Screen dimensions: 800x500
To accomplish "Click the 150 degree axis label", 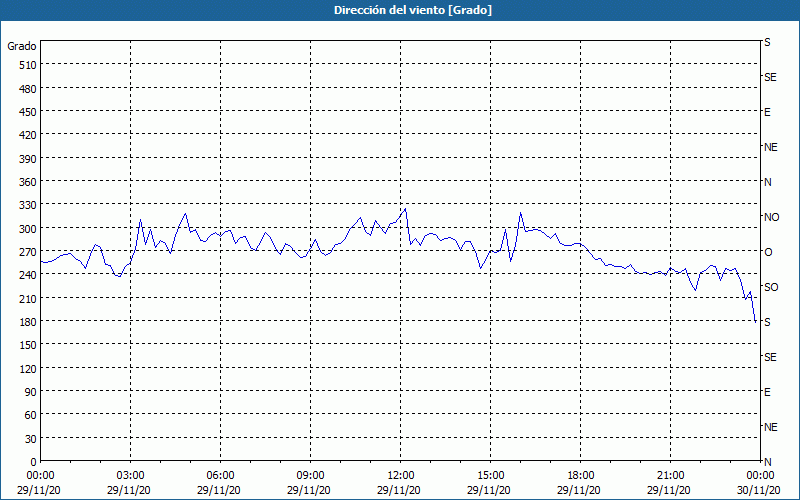I will pyautogui.click(x=29, y=345).
